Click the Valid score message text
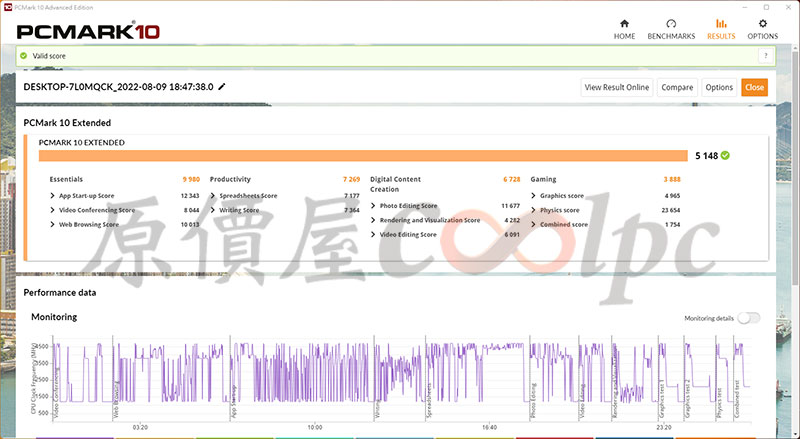The height and width of the screenshot is (439, 800). [49, 56]
